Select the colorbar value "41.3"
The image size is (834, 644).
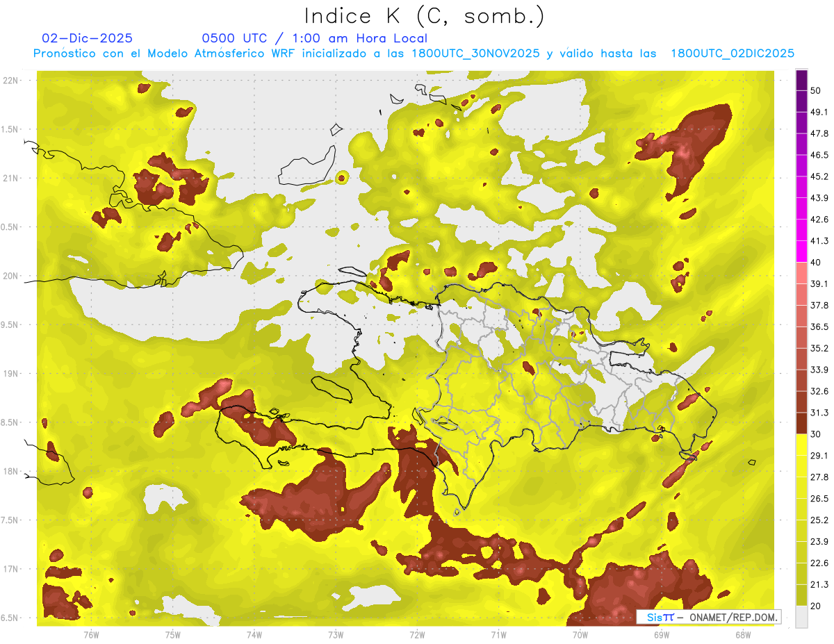click(x=819, y=241)
